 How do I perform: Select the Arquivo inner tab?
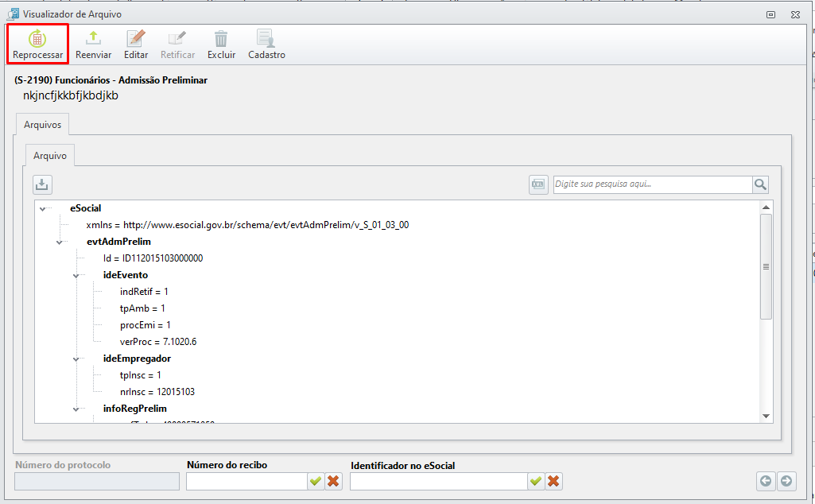[50, 155]
